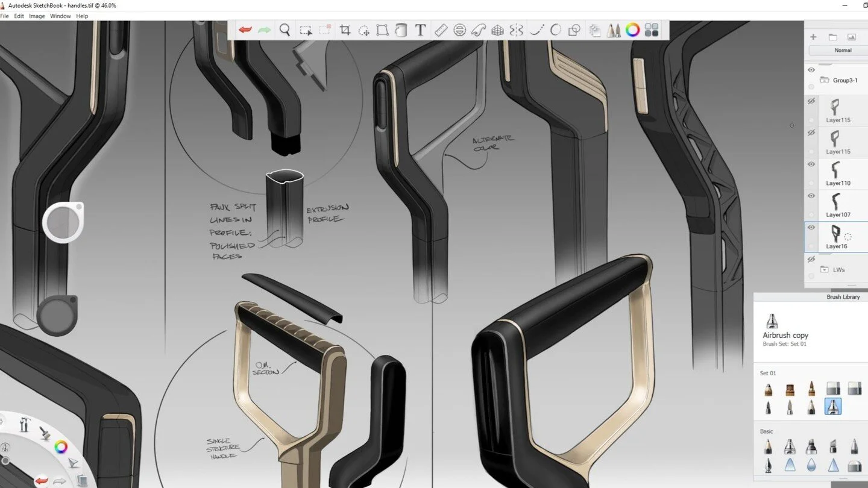
Task: Choose the Quick Transform lasso tool
Action: [364, 30]
